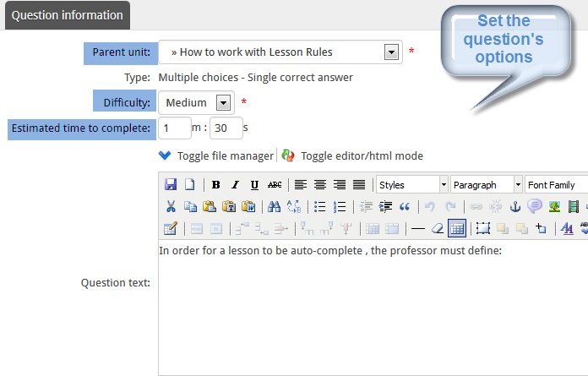The image size is (588, 376).
Task: Open table row properties icon
Action: 197,228
